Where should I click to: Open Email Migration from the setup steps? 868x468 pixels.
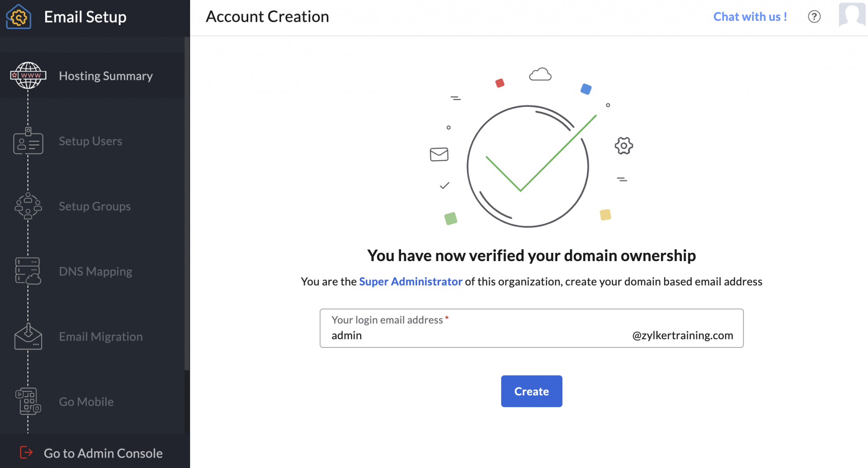click(101, 337)
